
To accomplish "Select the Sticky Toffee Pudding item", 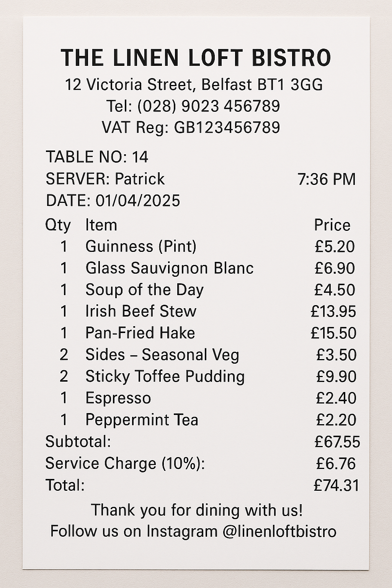I will click(x=165, y=377).
